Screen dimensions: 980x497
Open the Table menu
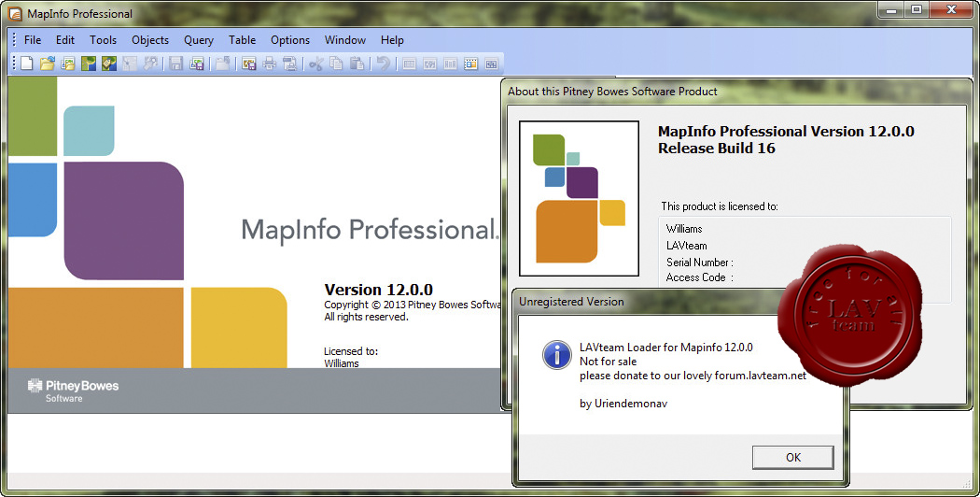242,39
